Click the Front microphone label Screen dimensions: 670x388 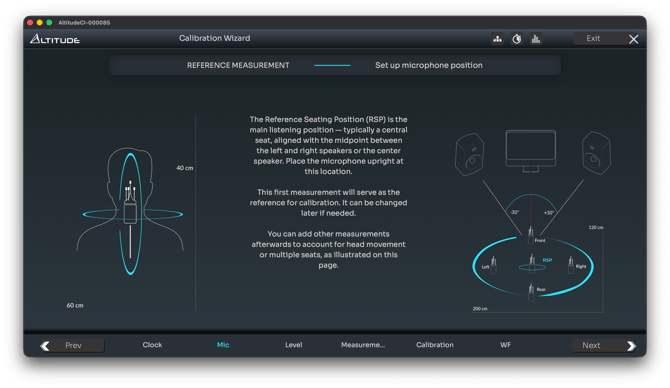pos(540,241)
